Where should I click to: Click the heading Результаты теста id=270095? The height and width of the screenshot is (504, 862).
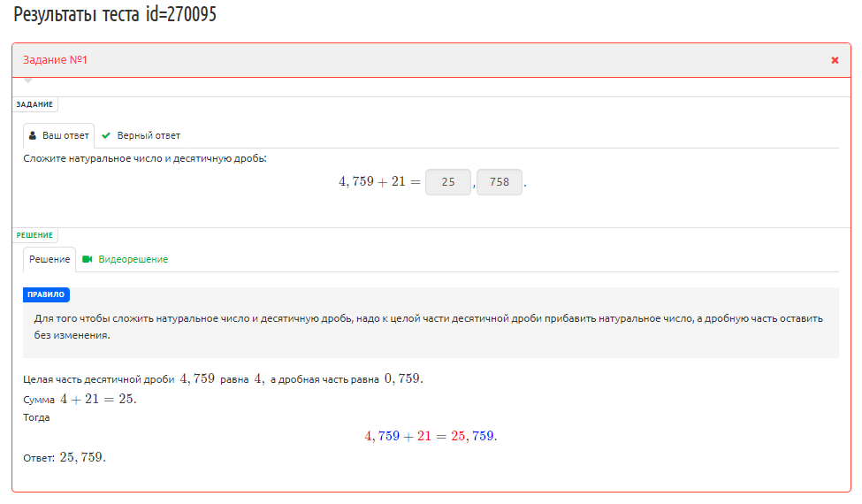[x=115, y=14]
